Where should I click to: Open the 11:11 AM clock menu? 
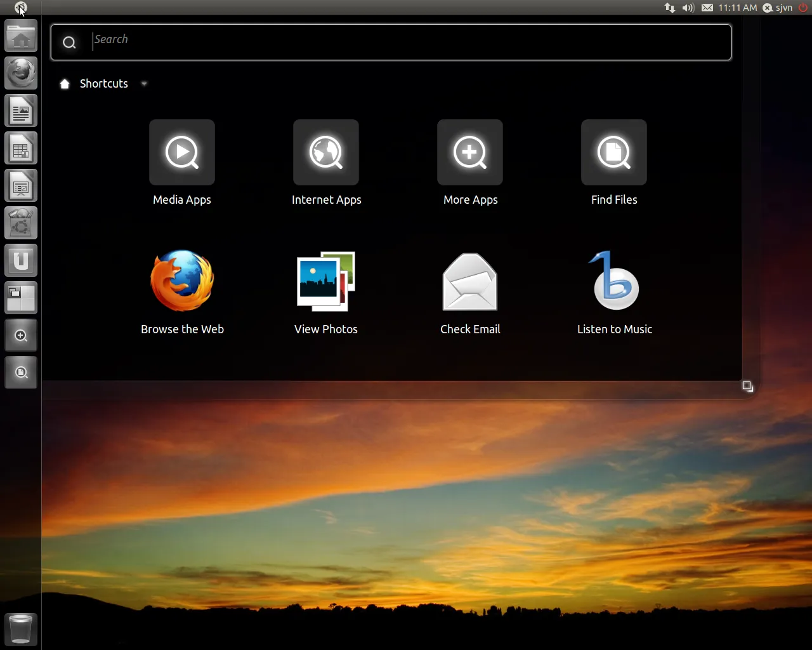coord(737,8)
